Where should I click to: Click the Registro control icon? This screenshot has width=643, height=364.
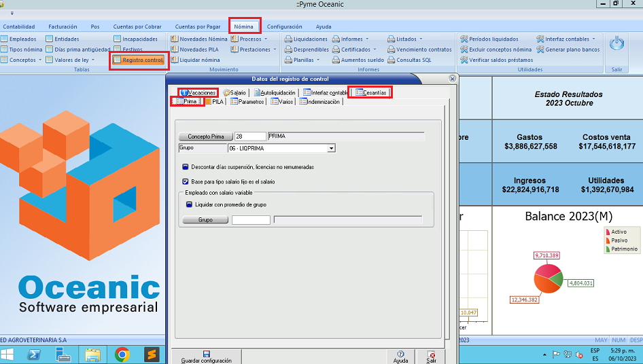(117, 60)
